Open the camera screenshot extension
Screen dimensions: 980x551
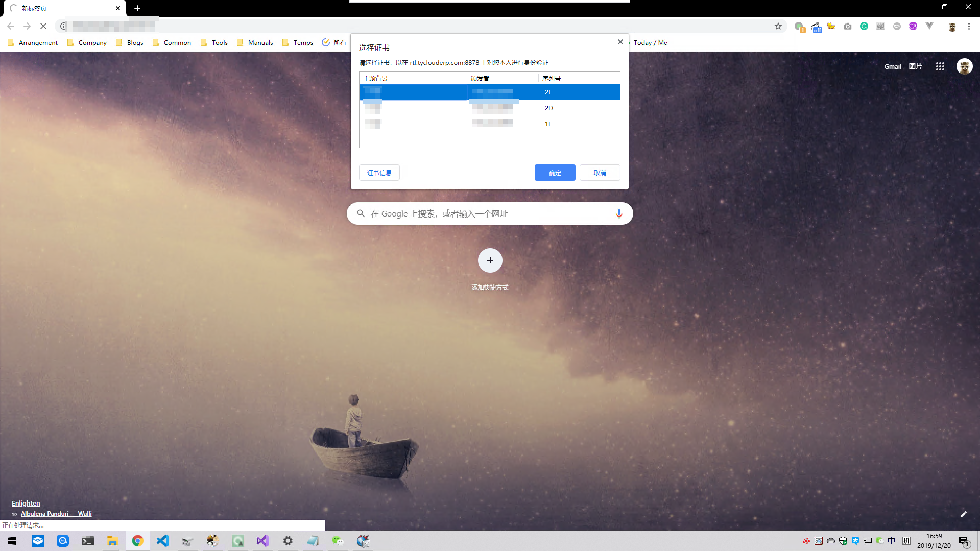(x=847, y=26)
